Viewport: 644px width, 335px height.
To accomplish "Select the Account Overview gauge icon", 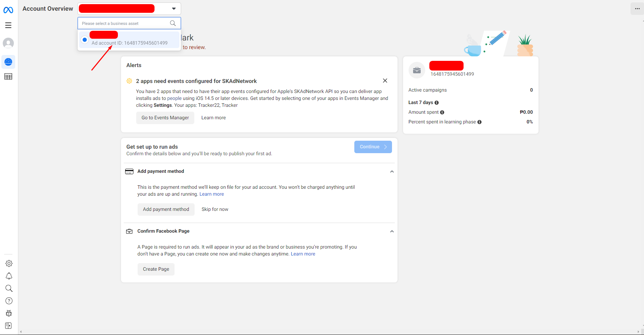I will click(x=8, y=62).
